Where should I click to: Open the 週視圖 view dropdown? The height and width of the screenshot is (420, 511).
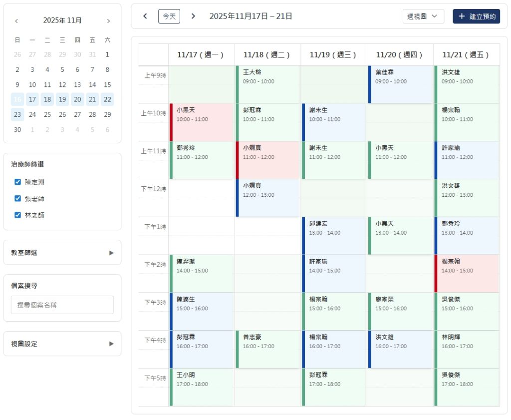423,16
